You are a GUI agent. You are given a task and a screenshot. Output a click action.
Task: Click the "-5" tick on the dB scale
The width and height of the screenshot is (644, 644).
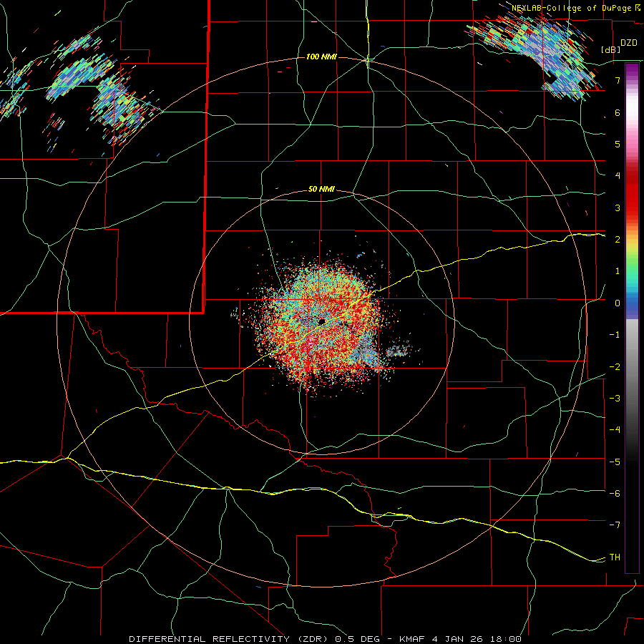(x=615, y=462)
